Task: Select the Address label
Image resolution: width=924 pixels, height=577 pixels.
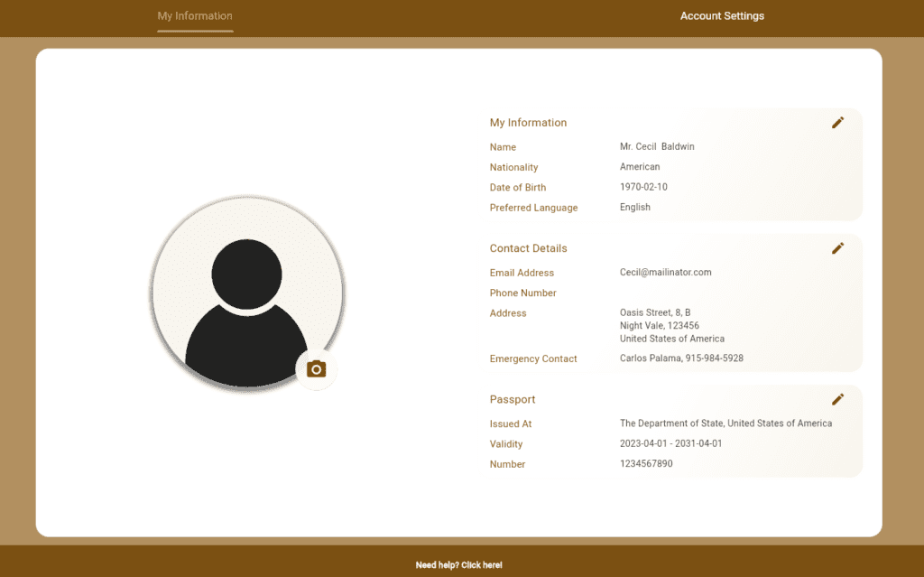Action: [508, 313]
